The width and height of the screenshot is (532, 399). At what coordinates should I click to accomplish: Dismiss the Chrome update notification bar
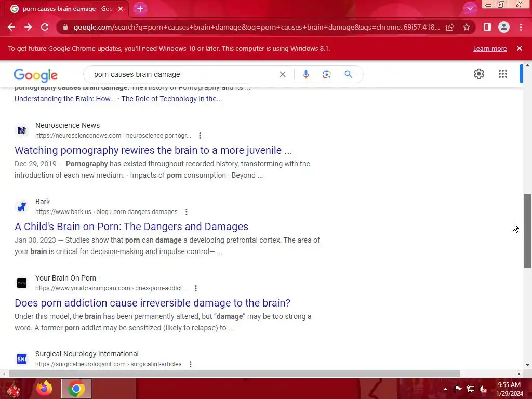click(x=520, y=48)
